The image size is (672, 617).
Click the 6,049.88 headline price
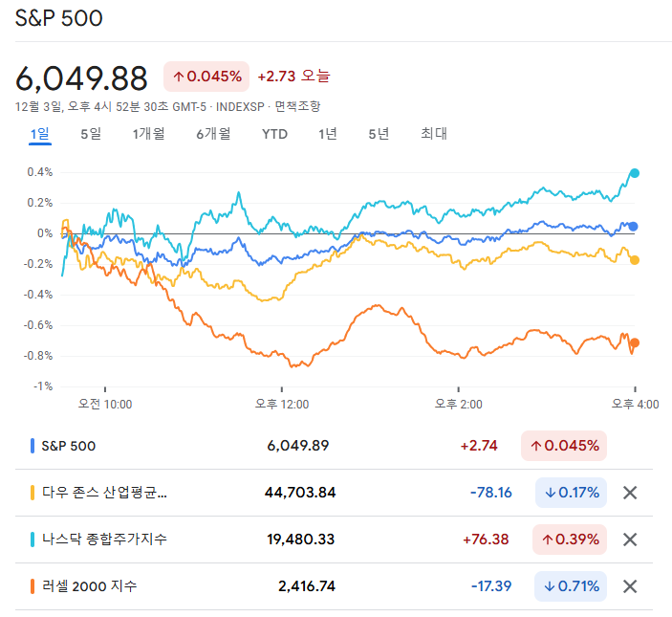[x=81, y=78]
